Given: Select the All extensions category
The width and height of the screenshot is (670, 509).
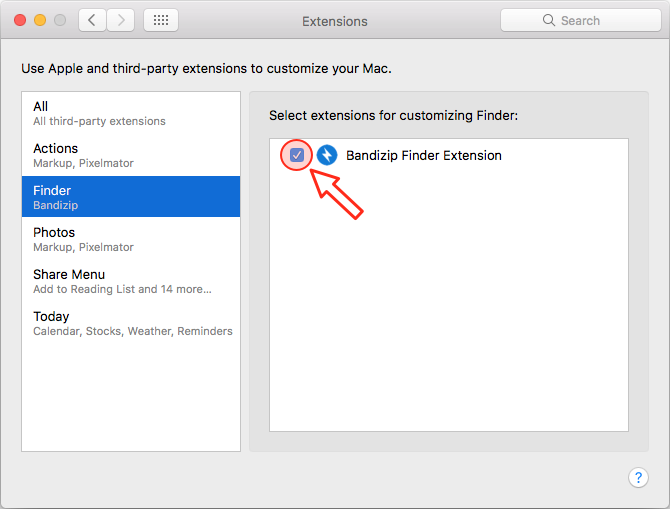Looking at the screenshot, I should click(x=131, y=113).
